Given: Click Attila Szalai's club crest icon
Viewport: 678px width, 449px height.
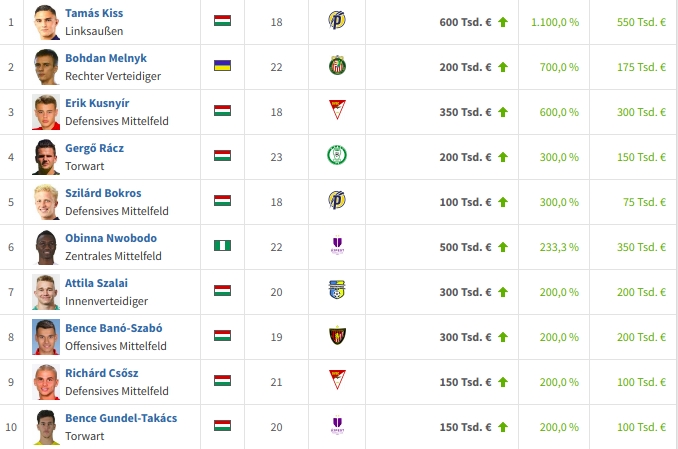Looking at the screenshot, I should (x=337, y=291).
